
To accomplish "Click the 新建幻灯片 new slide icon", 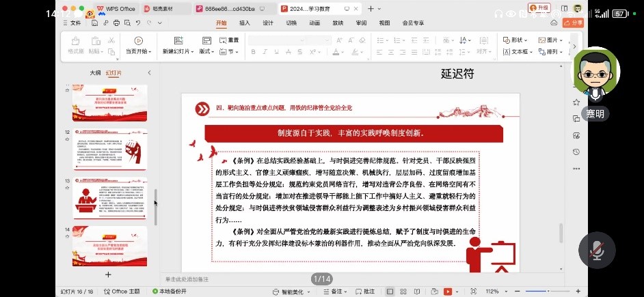I will pos(177,41).
